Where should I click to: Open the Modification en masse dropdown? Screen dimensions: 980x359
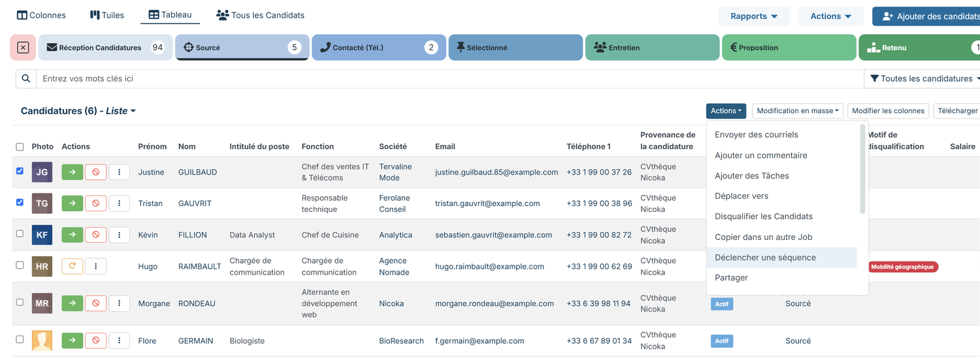click(798, 111)
